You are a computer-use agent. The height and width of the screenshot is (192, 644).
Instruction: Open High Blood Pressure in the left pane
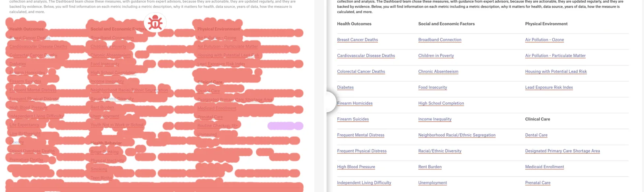[29, 108]
